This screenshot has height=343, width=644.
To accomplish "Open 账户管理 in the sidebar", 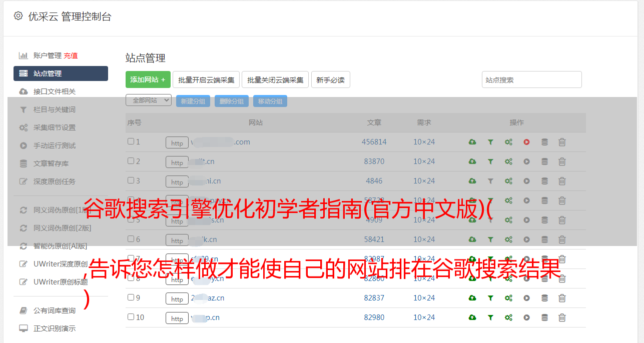I will click(48, 55).
